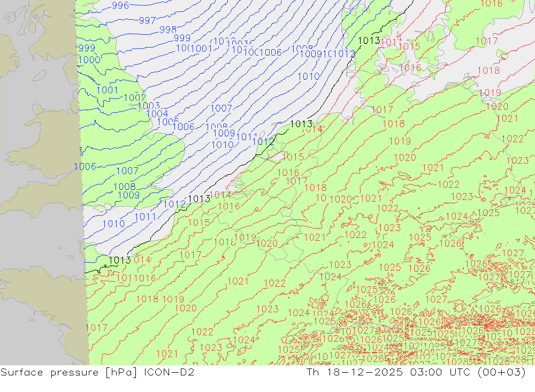Image resolution: width=535 pixels, height=392 pixels.
Task: Click the blue 1002 isobar label
Action: (135, 98)
